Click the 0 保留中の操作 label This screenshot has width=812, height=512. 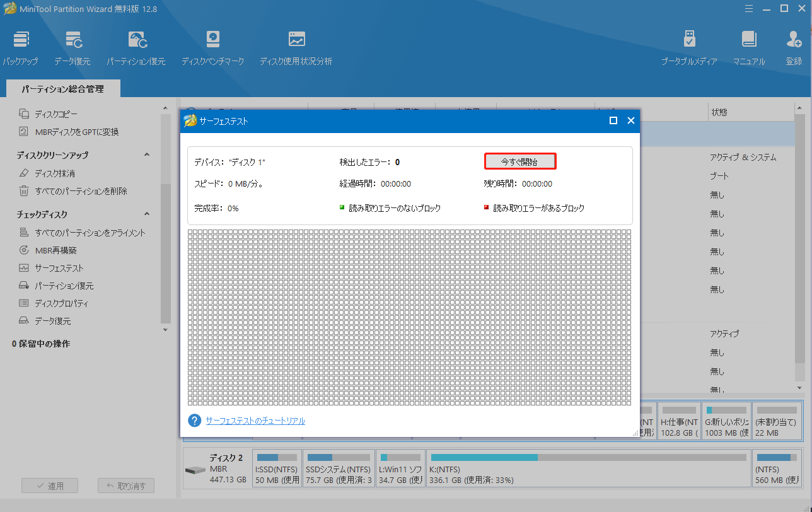pyautogui.click(x=41, y=344)
